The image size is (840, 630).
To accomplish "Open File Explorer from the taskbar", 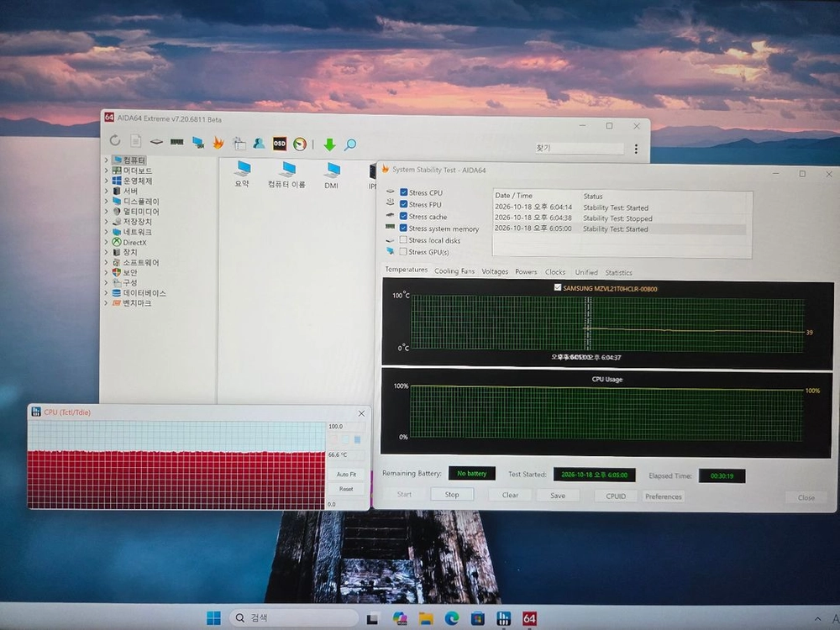I will pos(426,619).
